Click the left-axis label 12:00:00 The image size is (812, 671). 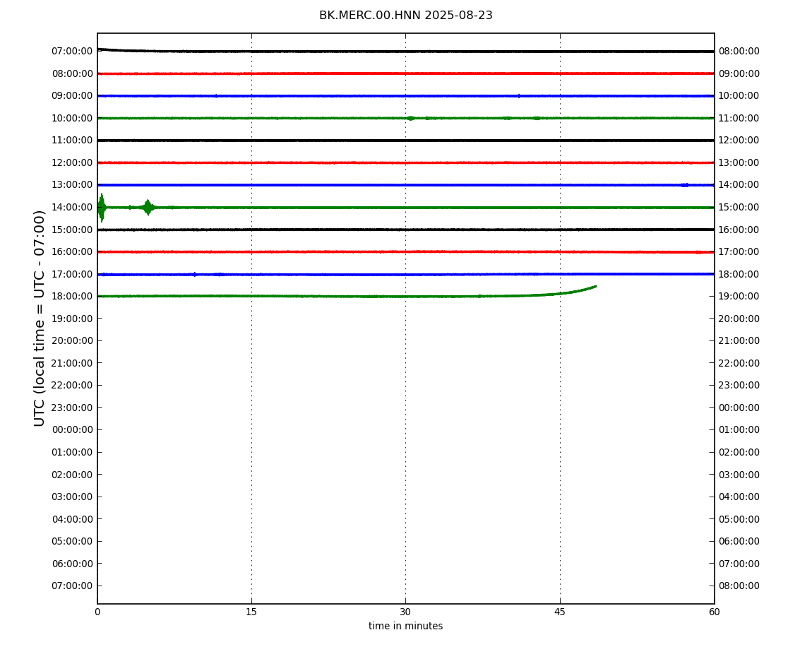point(73,162)
